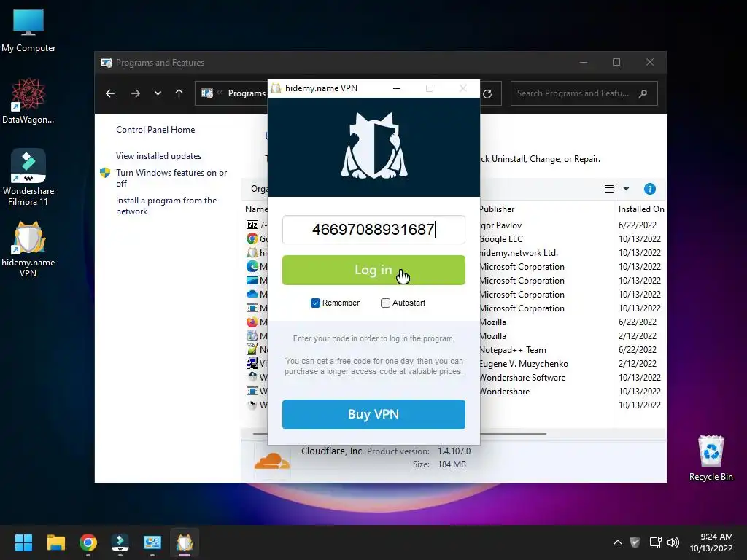Go back in Programs and Features
The width and height of the screenshot is (747, 560).
pos(110,93)
